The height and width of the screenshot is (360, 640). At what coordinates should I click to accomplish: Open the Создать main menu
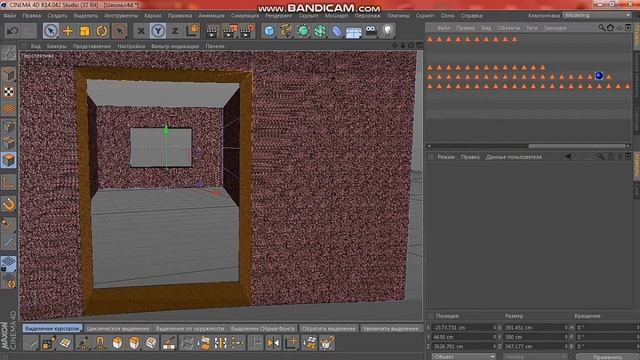pos(57,16)
